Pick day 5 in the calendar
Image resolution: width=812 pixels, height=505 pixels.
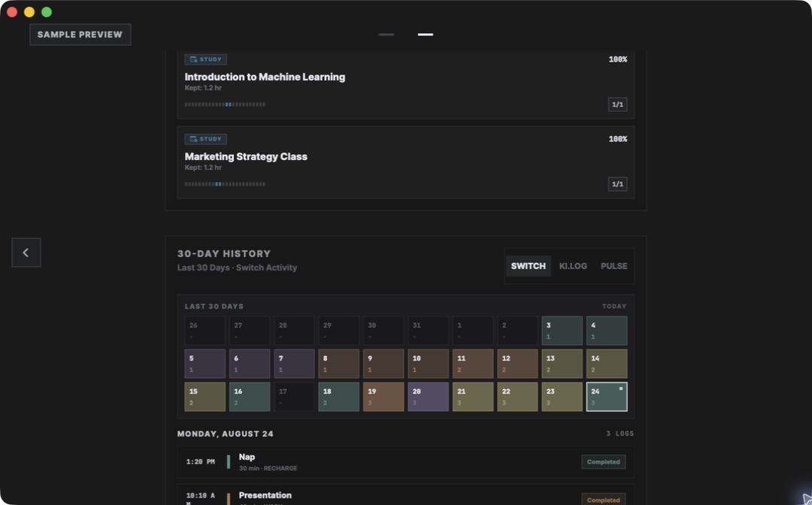click(205, 364)
